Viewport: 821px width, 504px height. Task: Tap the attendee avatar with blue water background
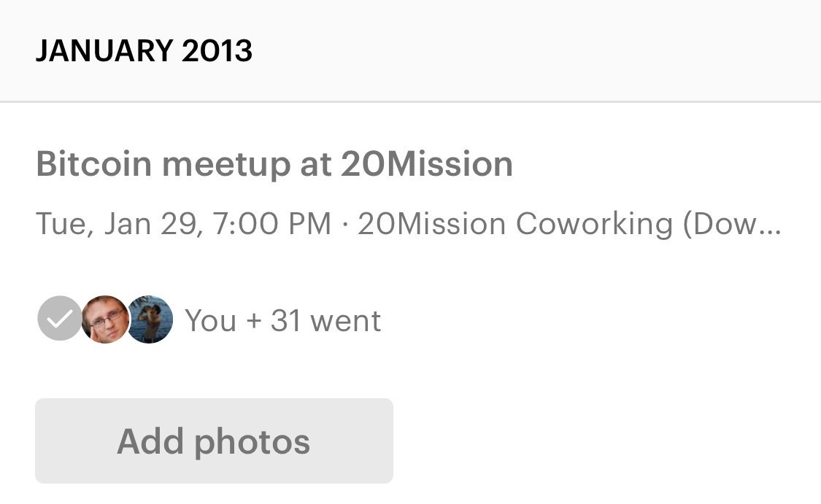coord(150,319)
